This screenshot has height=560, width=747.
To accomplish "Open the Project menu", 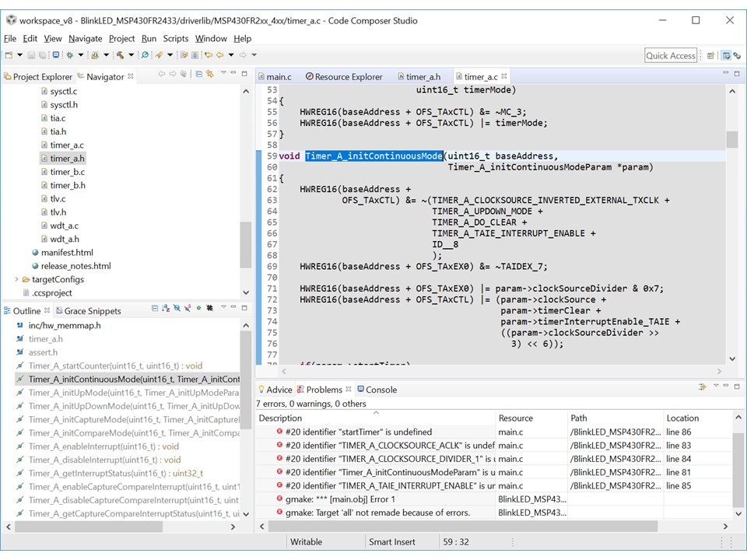I will 121,38.
